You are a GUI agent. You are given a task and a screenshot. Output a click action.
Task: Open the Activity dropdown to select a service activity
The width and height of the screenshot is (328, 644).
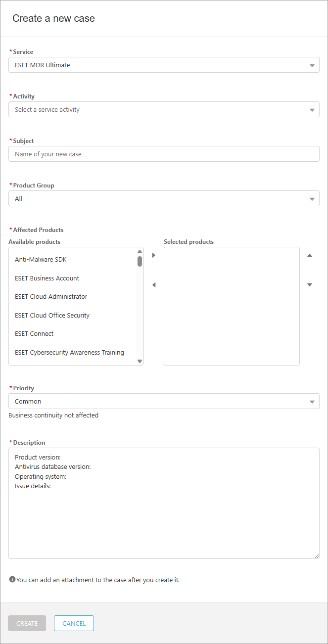164,109
